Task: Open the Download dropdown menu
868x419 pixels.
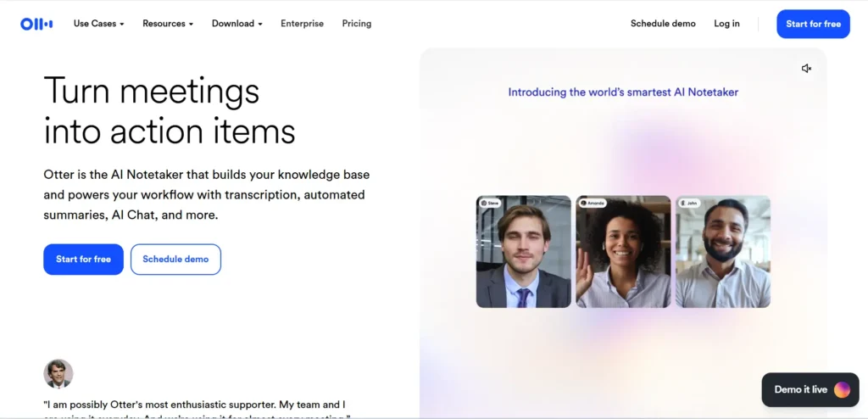Action: 237,24
